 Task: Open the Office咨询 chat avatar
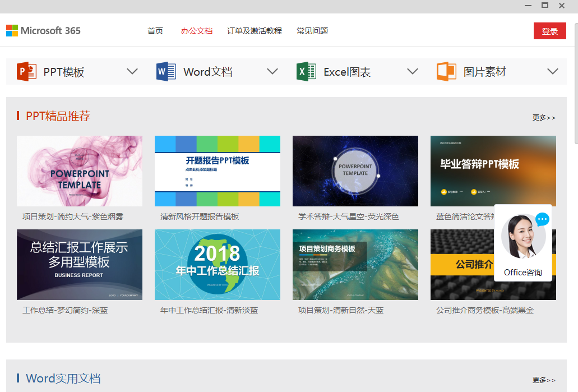click(522, 237)
